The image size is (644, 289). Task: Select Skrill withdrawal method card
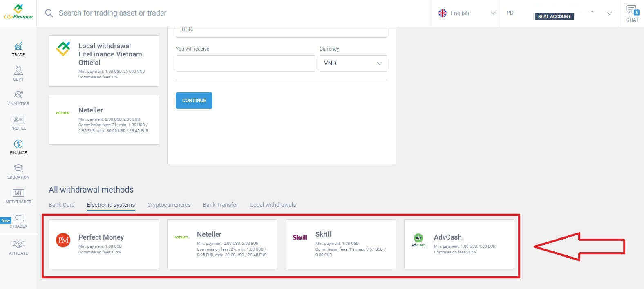tap(341, 244)
